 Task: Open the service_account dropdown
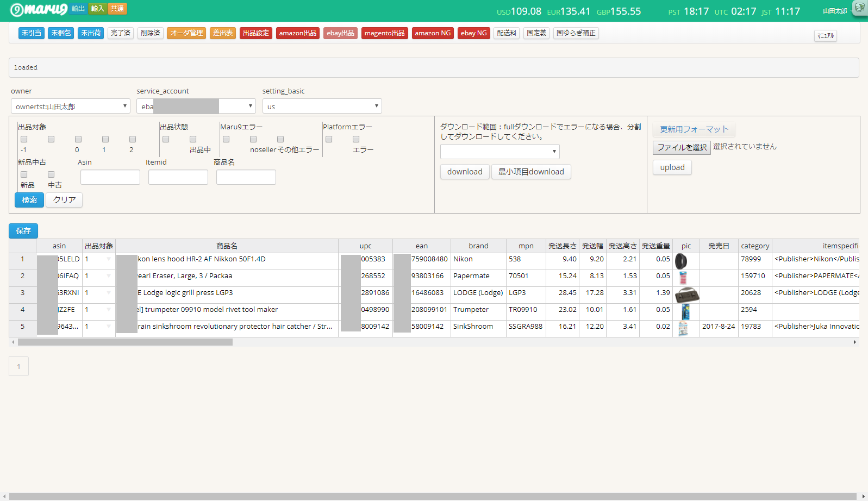pyautogui.click(x=196, y=106)
